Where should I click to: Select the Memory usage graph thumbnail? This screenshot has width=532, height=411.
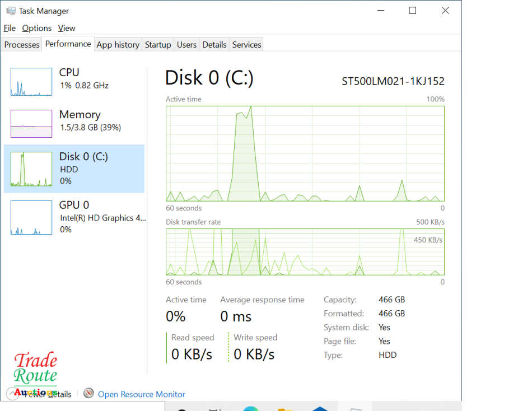tap(31, 124)
